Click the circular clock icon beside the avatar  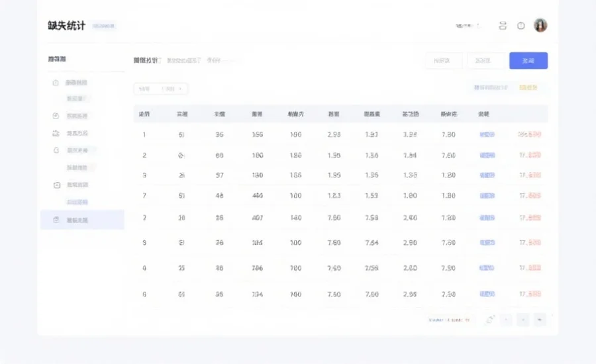coord(521,26)
